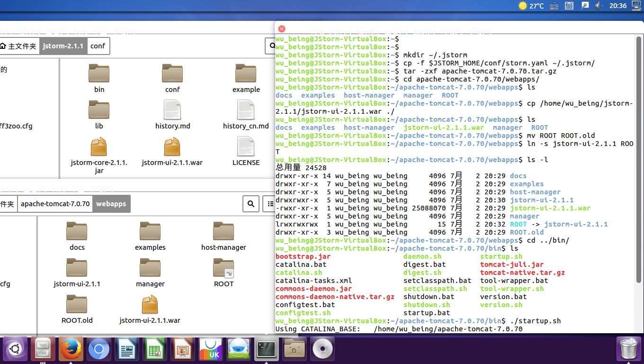Click '总用量 24528' line in terminal

(x=301, y=168)
